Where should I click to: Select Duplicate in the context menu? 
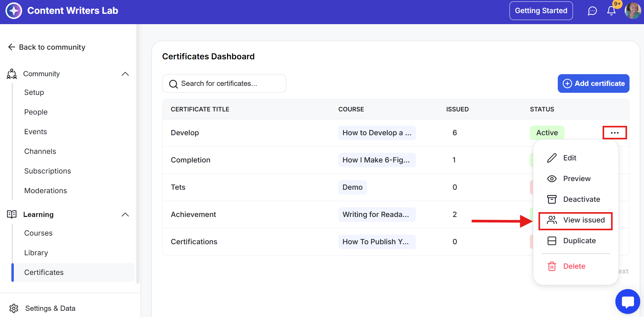point(579,241)
